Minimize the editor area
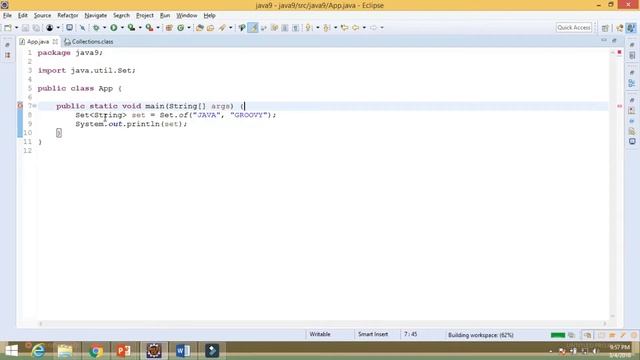 tap(604, 40)
